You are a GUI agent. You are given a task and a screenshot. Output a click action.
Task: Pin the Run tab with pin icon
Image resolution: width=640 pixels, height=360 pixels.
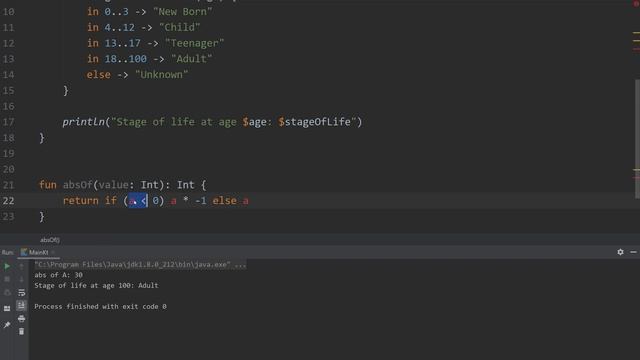click(7, 325)
